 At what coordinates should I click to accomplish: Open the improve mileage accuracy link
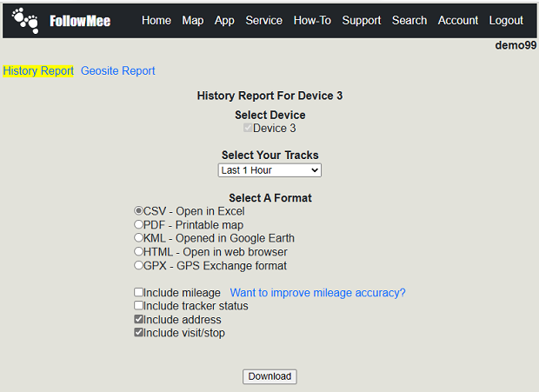(317, 293)
